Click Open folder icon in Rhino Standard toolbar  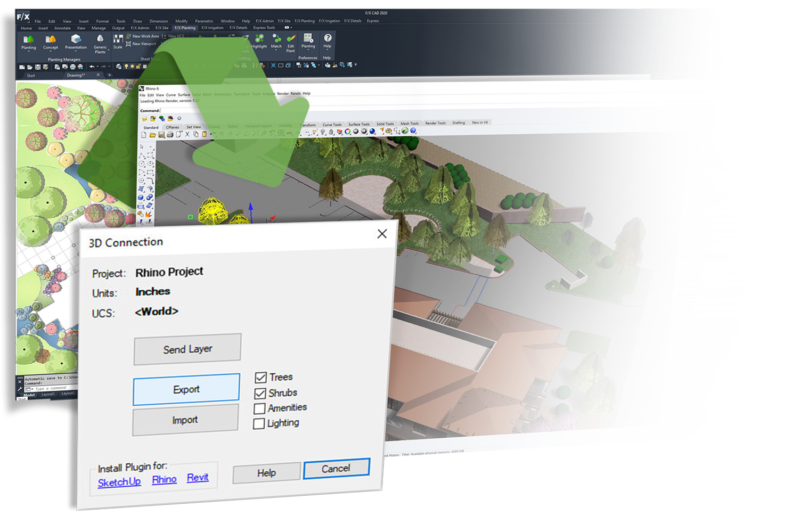click(152, 134)
